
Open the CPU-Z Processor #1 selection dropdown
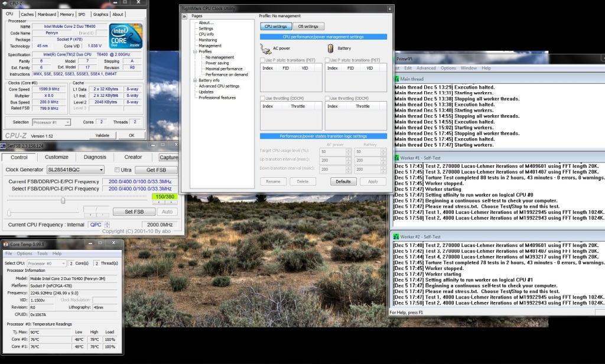click(51, 122)
